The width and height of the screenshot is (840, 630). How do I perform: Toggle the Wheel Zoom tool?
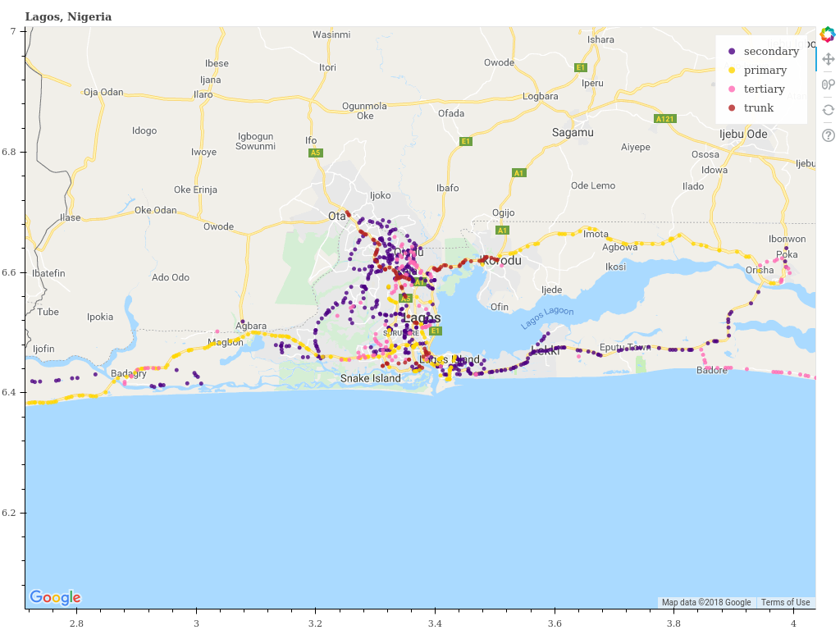pos(829,84)
